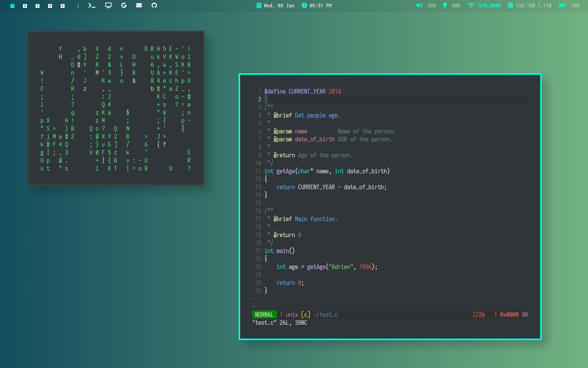
Task: Switch to workspace 1
Action: pos(13,6)
